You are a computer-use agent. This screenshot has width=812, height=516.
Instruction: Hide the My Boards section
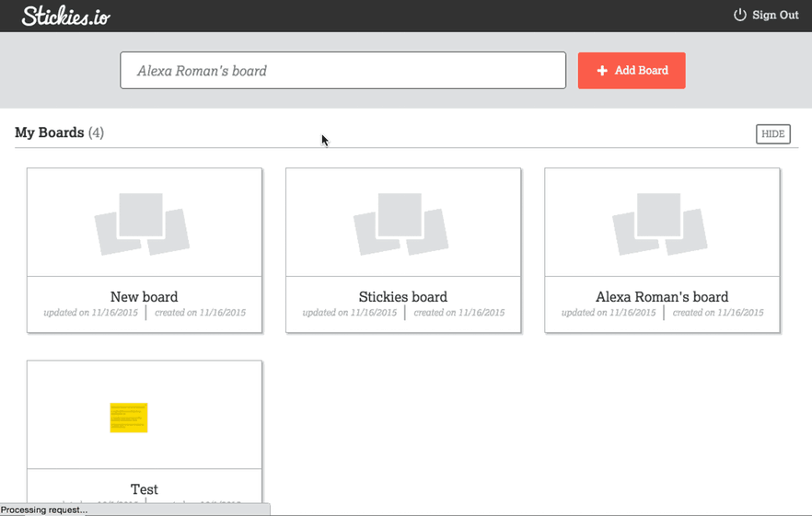tap(772, 134)
